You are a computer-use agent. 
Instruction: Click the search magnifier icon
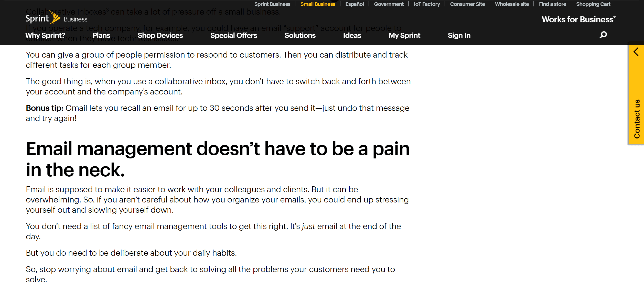pos(603,35)
